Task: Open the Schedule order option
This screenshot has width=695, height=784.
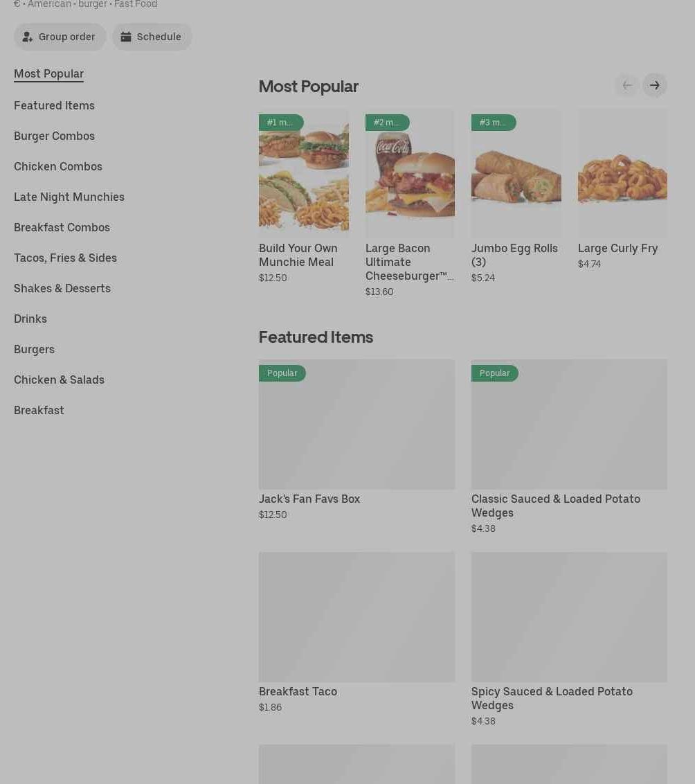Action: click(152, 37)
